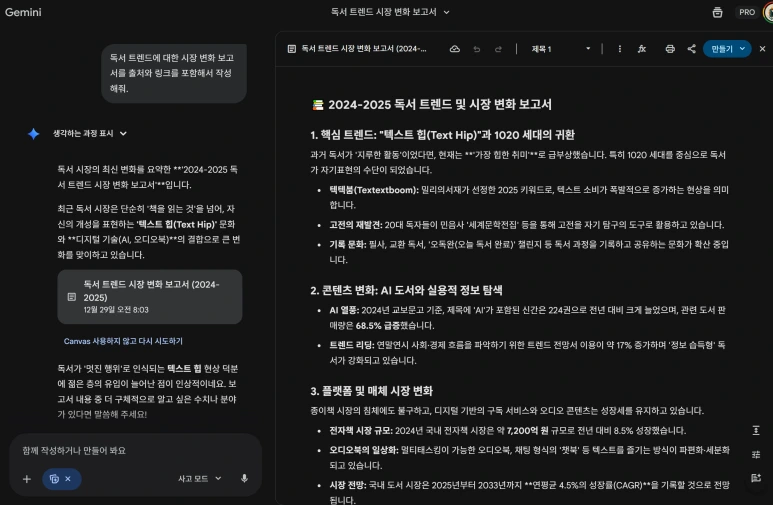The image size is (773, 505).
Task: Undo the last canvas edit
Action: click(476, 49)
